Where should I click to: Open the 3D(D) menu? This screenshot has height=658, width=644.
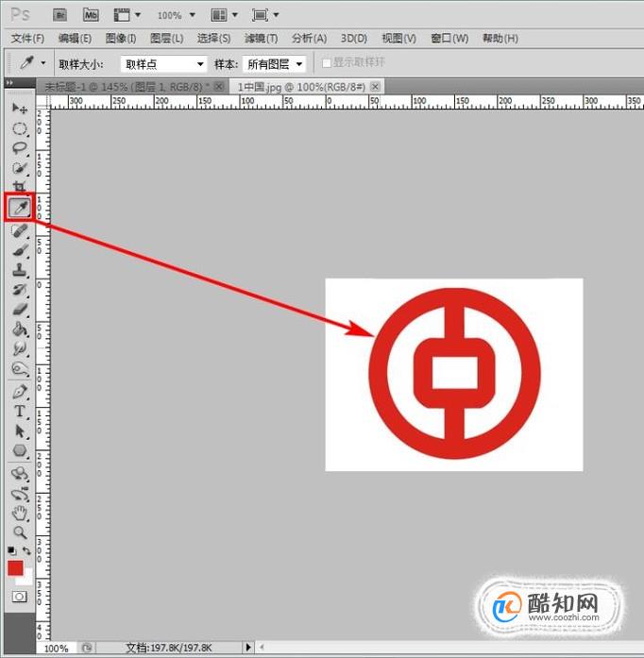coord(354,39)
